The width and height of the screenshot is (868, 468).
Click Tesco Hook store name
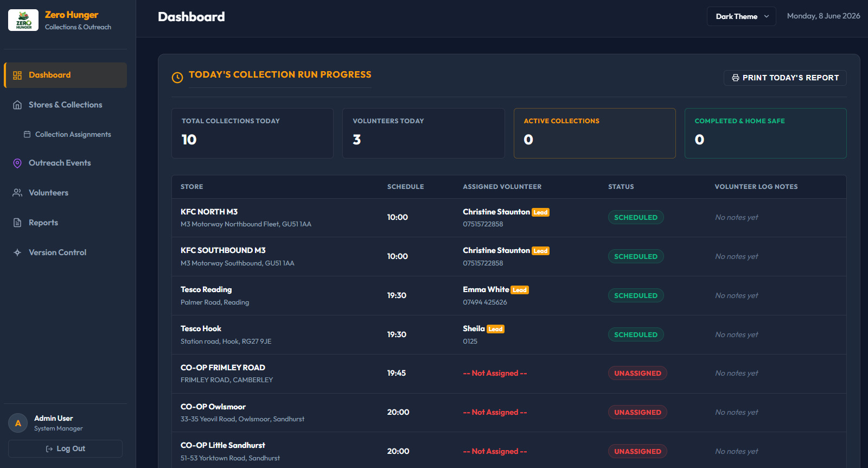201,328
